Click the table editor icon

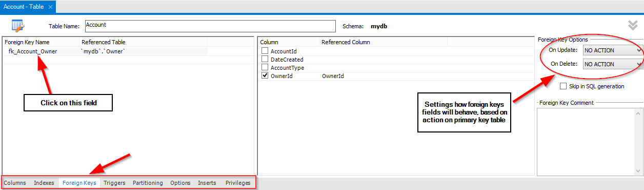click(17, 26)
